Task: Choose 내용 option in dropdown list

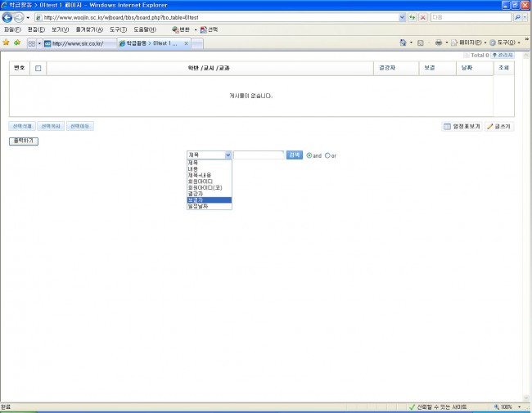Action: 210,168
